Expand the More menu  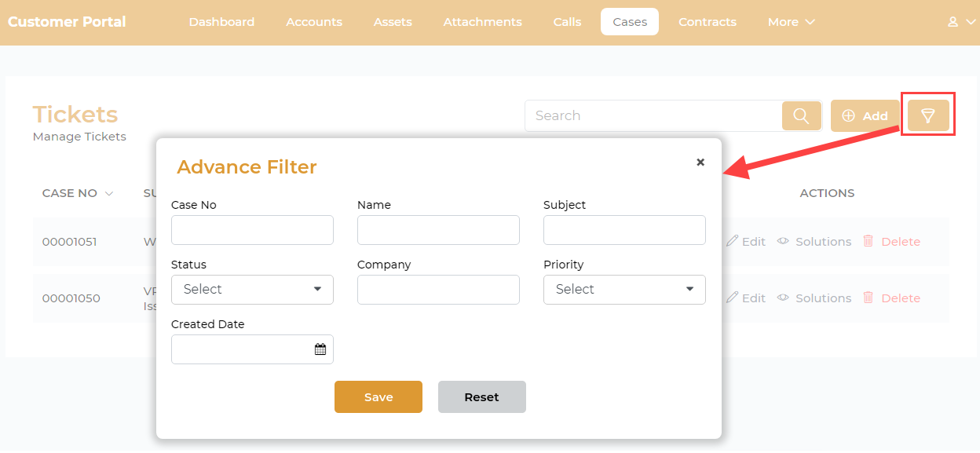tap(791, 22)
